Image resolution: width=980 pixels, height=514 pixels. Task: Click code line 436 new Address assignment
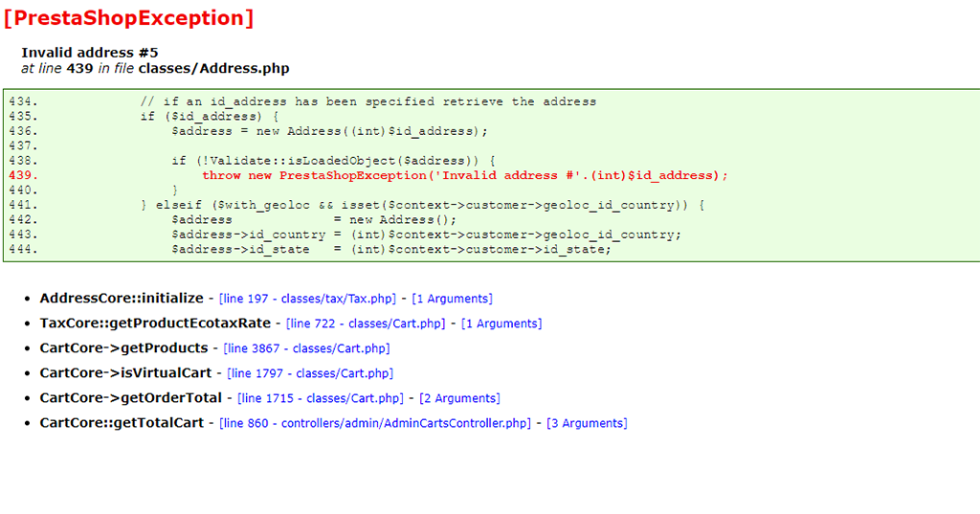click(x=329, y=131)
